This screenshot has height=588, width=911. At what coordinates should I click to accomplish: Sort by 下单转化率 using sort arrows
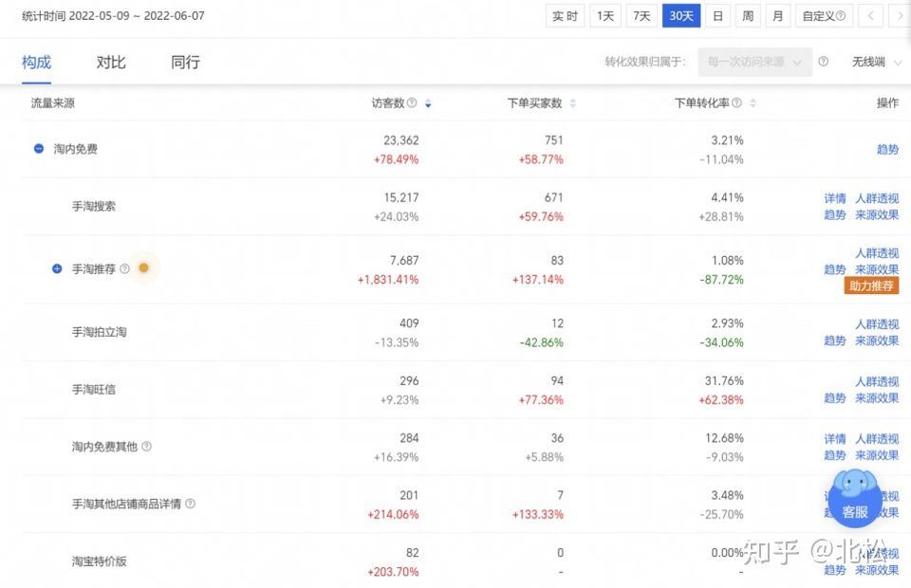point(753,103)
